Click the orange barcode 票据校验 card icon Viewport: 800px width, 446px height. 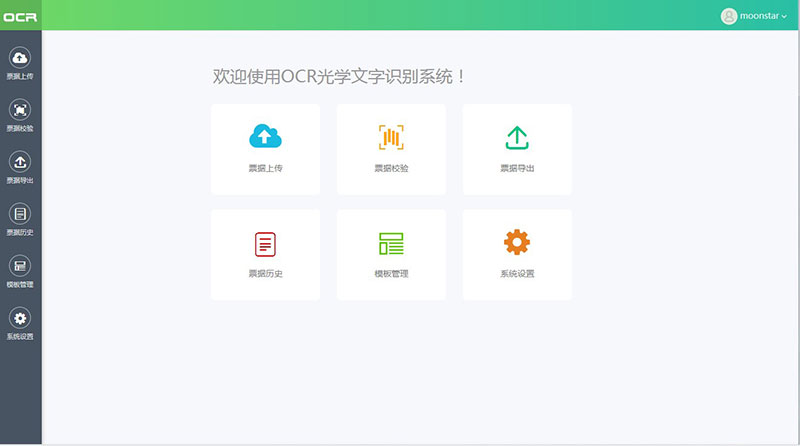click(391, 137)
